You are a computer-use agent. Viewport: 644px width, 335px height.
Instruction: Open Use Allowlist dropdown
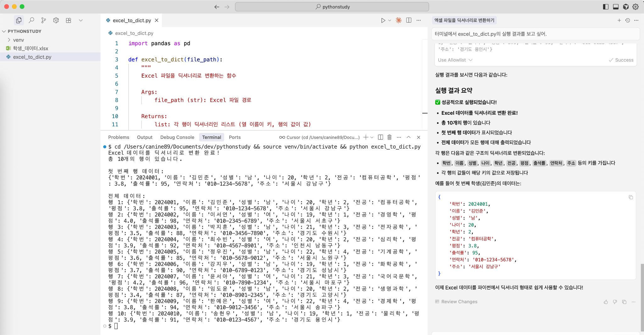(x=455, y=60)
